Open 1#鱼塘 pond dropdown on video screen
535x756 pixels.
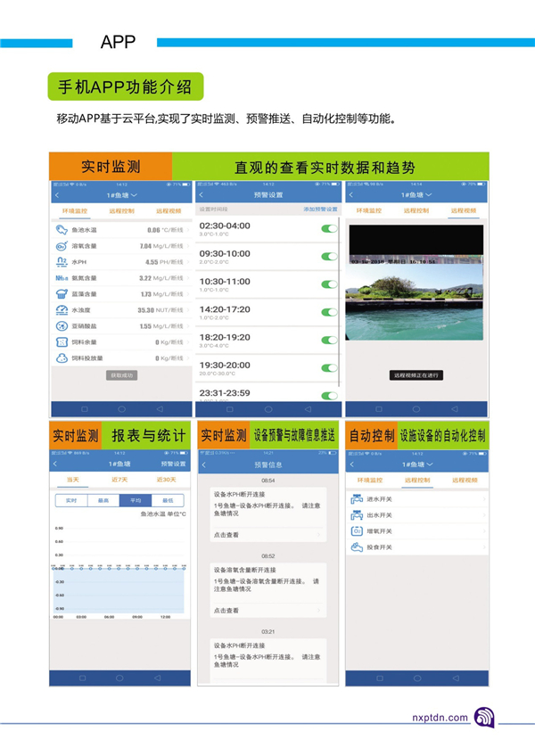coord(416,194)
